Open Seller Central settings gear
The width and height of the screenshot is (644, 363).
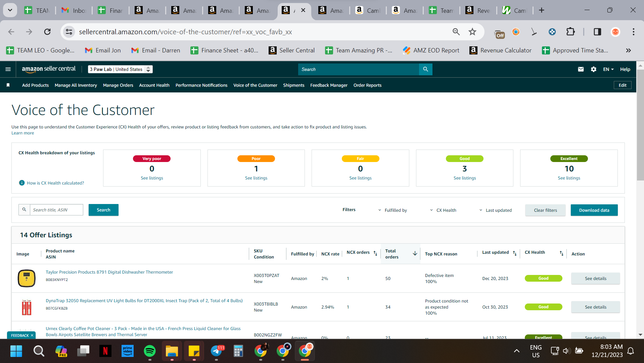click(594, 69)
